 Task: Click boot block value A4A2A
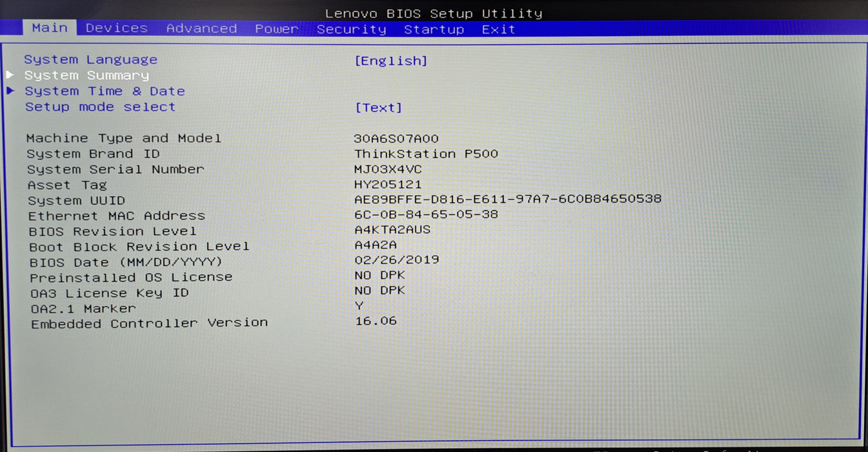click(x=376, y=245)
